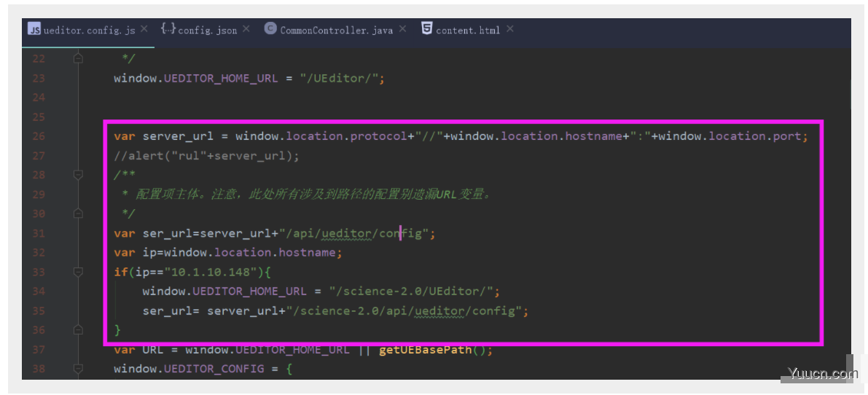The height and width of the screenshot is (395, 868).
Task: Click line number 31 in the gutter
Action: pos(38,233)
